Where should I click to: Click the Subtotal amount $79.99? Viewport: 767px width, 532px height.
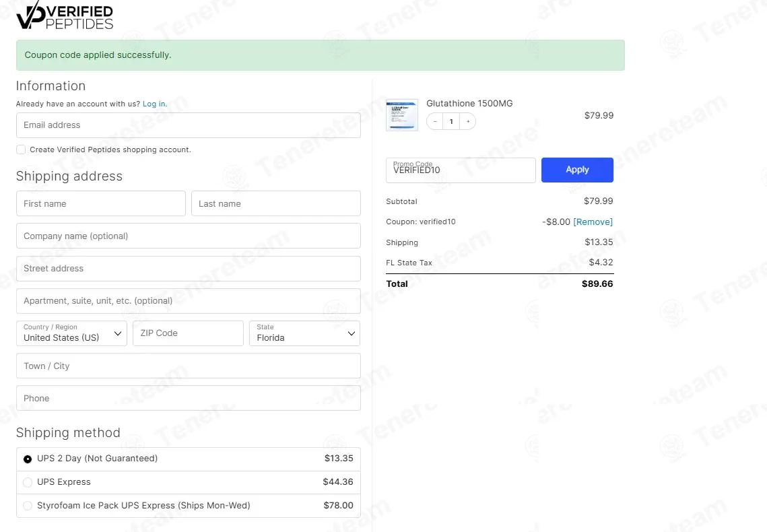(x=598, y=201)
